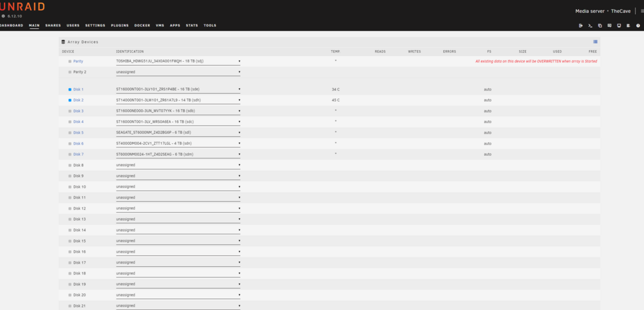Open the system info monitor icon

(619, 26)
